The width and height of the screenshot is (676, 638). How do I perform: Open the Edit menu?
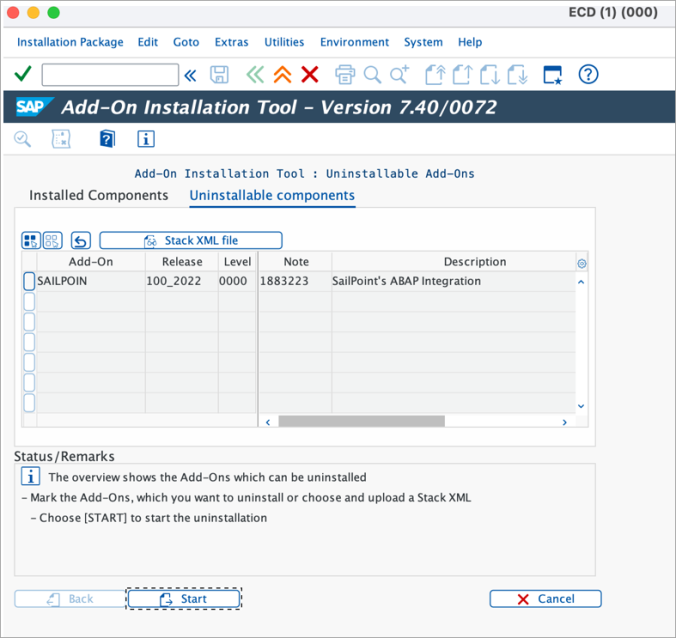pyautogui.click(x=147, y=42)
